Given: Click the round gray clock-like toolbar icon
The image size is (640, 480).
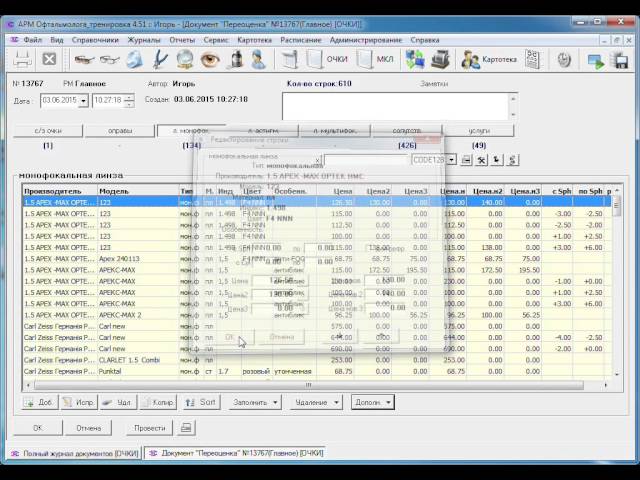Looking at the screenshot, I should point(564,60).
